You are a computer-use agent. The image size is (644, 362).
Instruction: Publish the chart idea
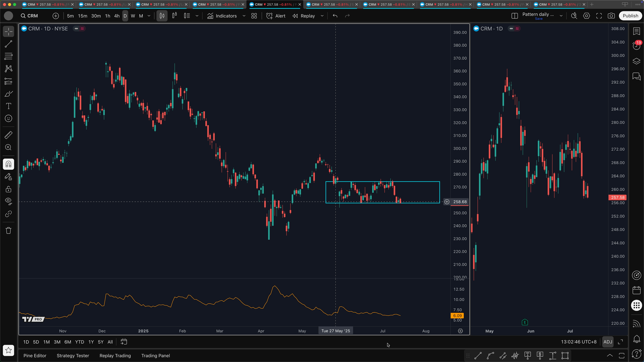[x=630, y=16]
